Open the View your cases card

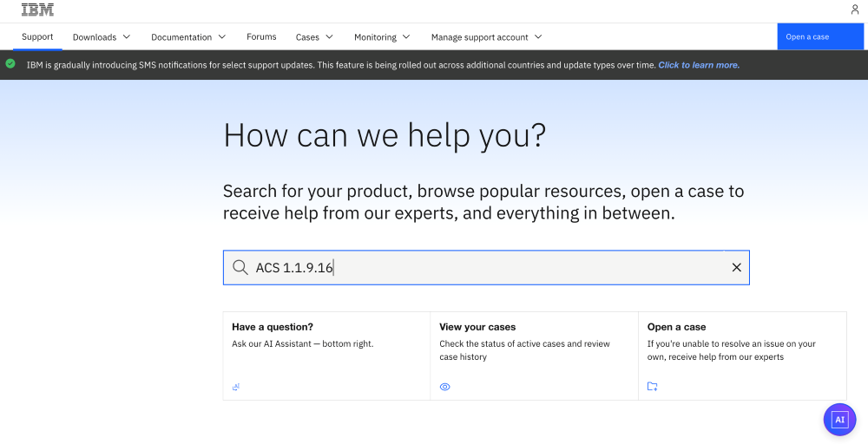[x=534, y=356]
